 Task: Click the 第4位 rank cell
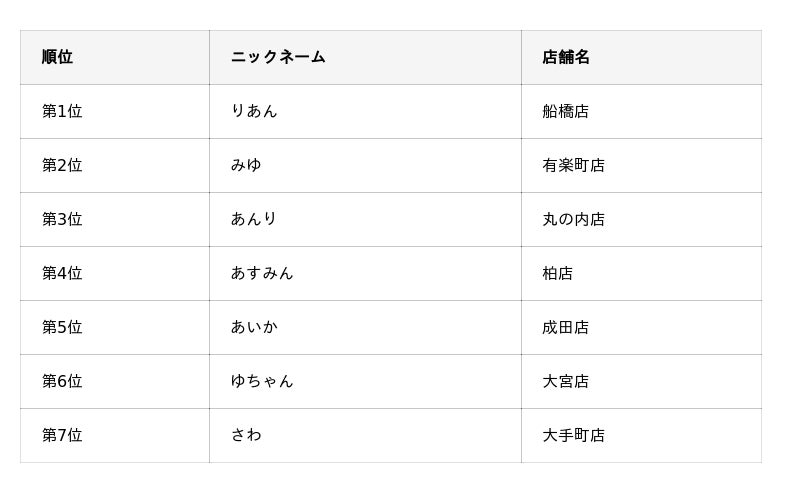(62, 274)
